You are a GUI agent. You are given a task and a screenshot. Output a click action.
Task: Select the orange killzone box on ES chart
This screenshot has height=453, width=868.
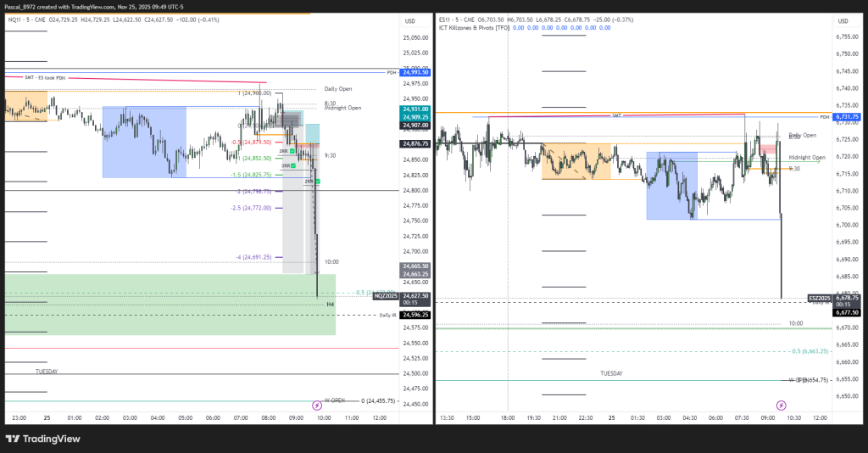576,161
